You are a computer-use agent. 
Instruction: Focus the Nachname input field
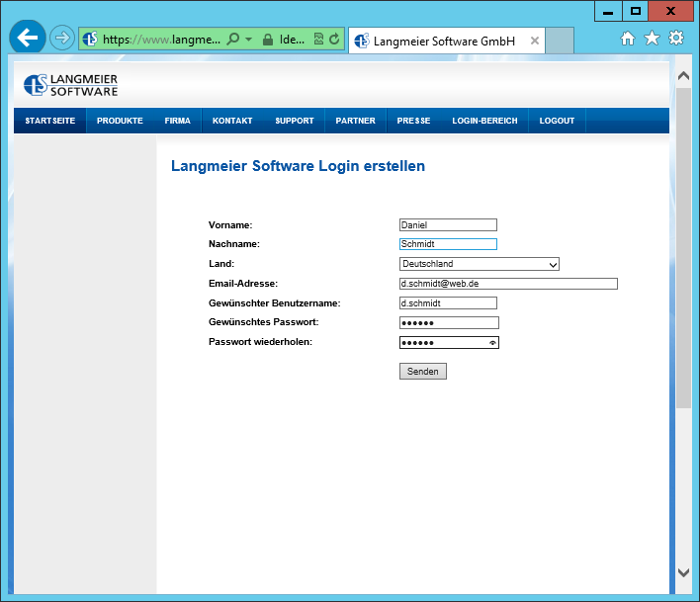tap(448, 244)
